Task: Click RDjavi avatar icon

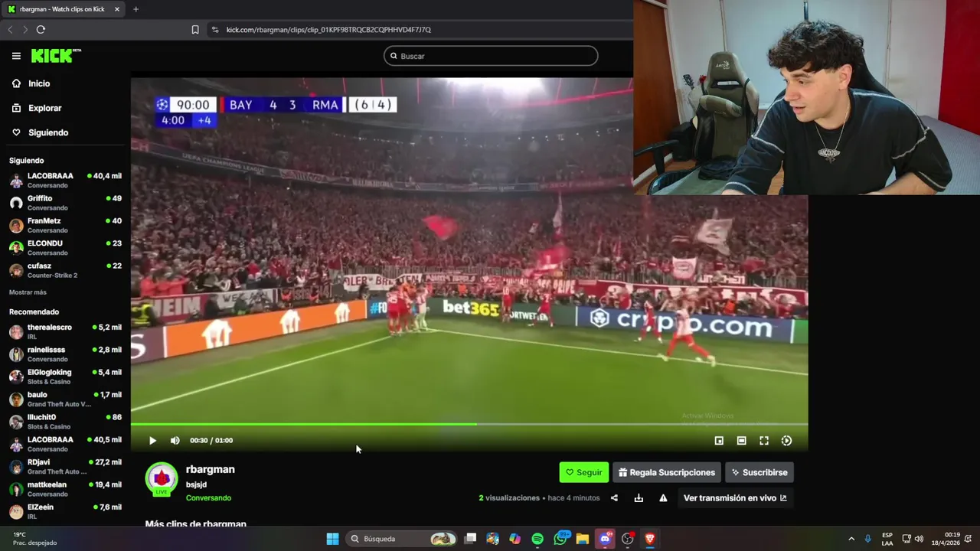Action: 16,467
